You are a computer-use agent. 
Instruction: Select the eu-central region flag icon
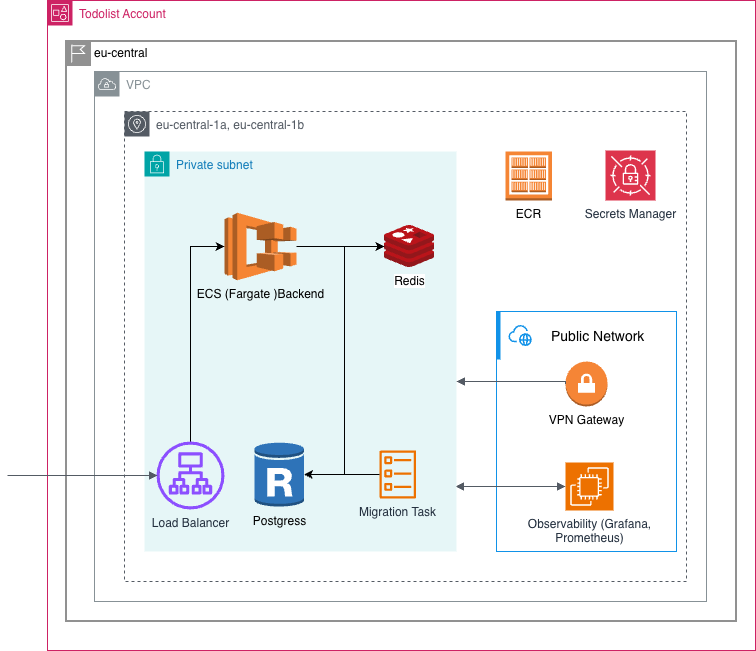pos(78,53)
